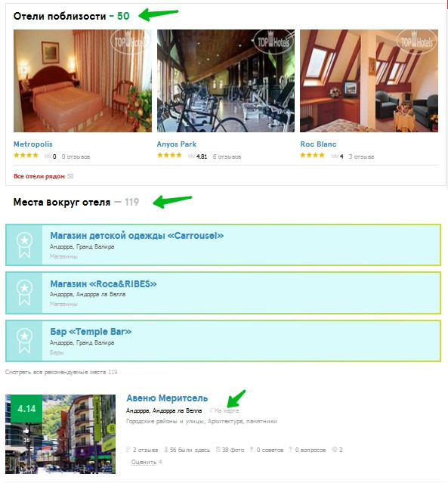448x483 pixels.
Task: Click Все отели рядом link
Action: (x=39, y=176)
